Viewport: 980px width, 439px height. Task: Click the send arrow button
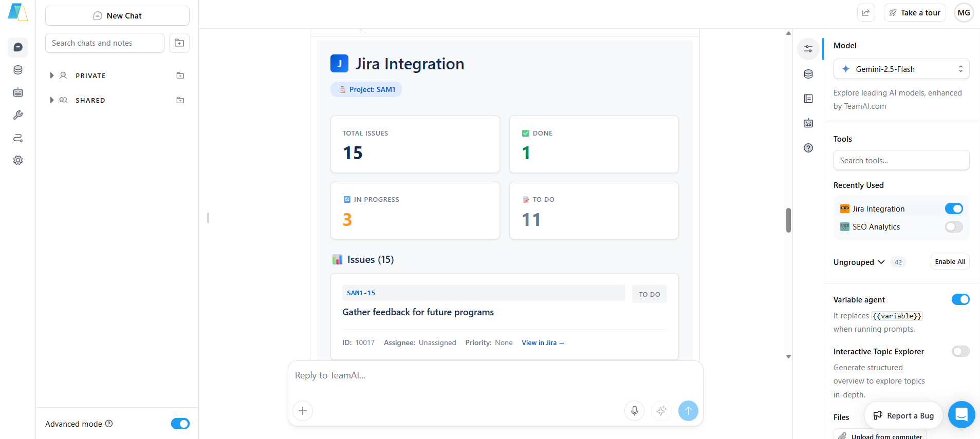(x=688, y=411)
